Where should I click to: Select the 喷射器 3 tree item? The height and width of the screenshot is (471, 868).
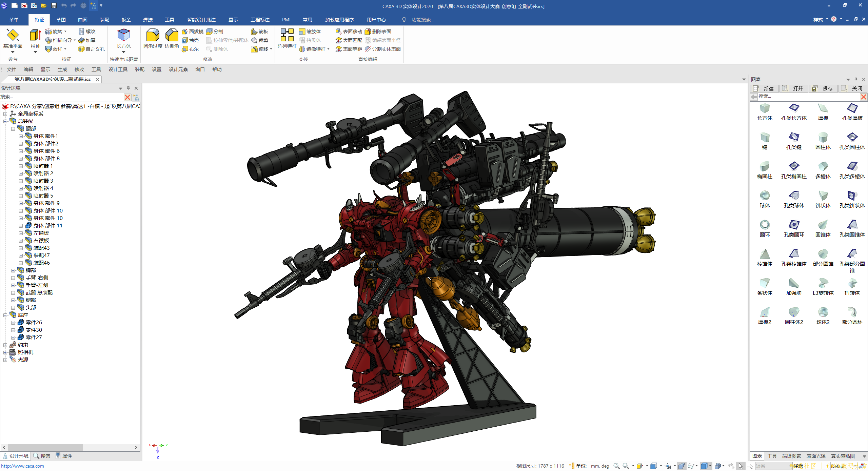coord(43,181)
